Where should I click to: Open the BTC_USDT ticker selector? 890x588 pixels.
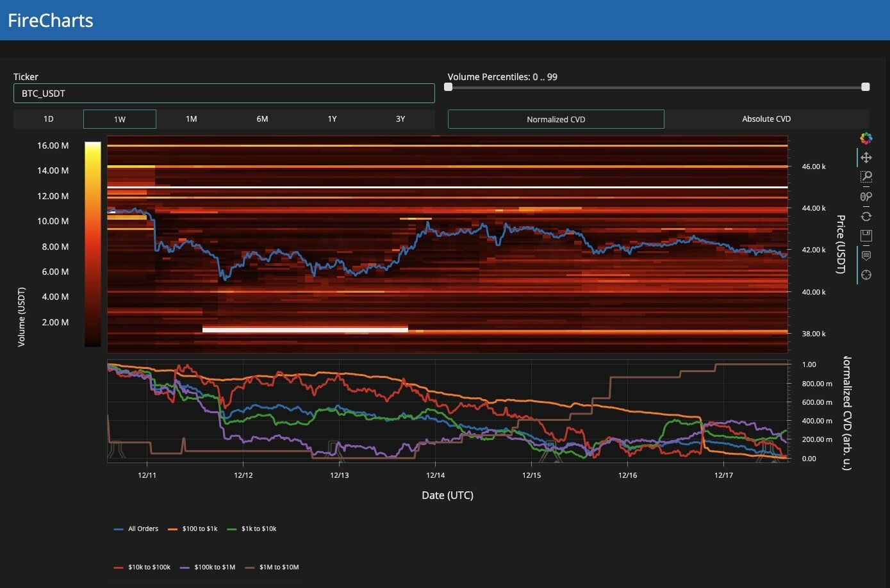pyautogui.click(x=224, y=94)
